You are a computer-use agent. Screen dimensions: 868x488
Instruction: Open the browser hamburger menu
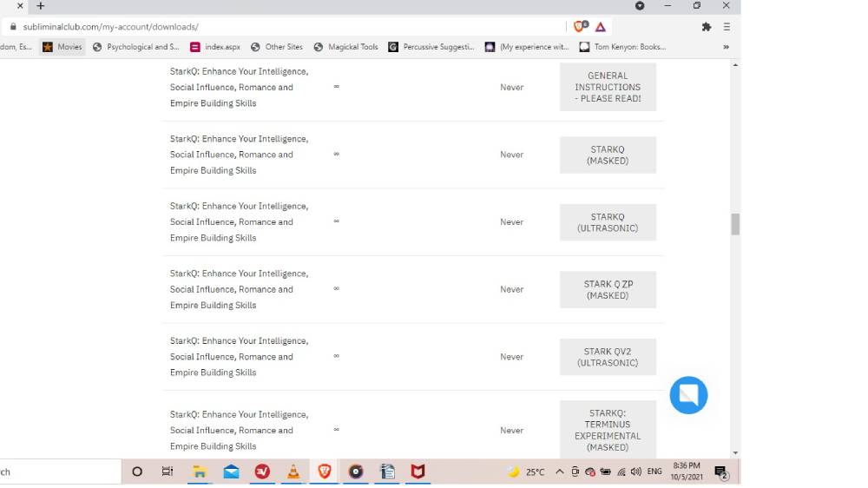click(x=727, y=27)
